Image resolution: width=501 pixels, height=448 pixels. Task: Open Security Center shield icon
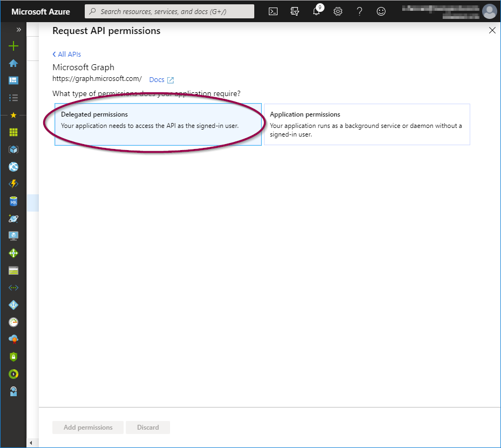click(13, 357)
